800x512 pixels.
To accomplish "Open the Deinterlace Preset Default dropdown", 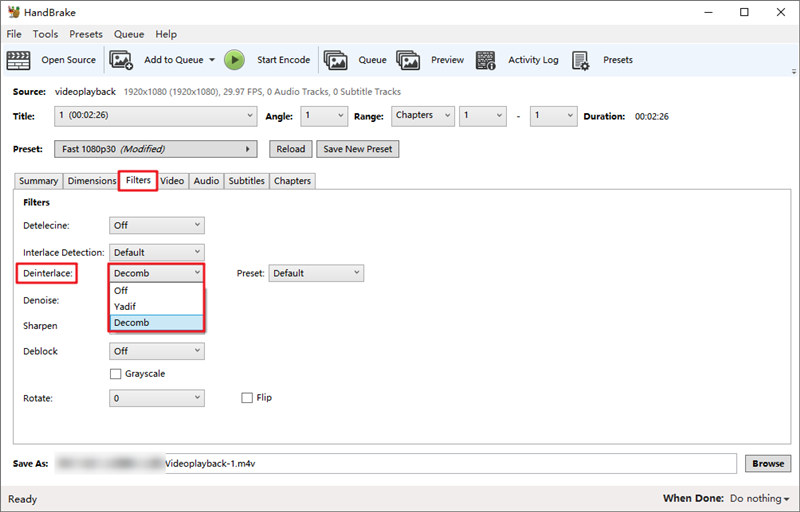I will (x=316, y=273).
